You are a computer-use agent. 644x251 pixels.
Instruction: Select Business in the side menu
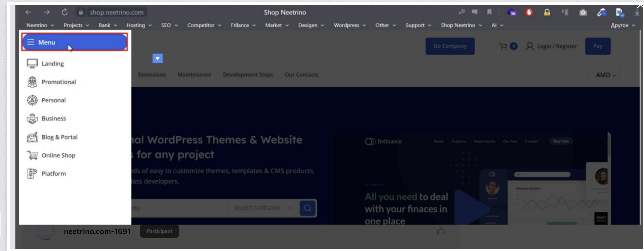pyautogui.click(x=46, y=118)
